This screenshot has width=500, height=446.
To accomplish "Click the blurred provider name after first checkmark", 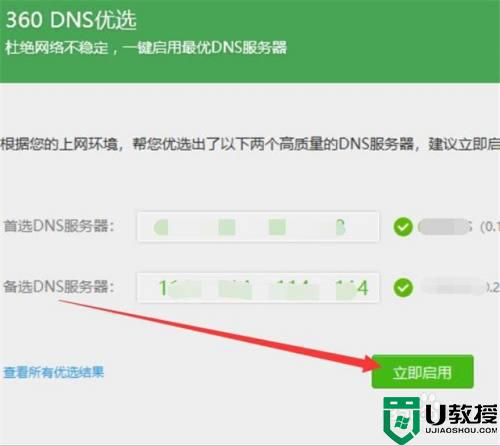I will [x=445, y=227].
